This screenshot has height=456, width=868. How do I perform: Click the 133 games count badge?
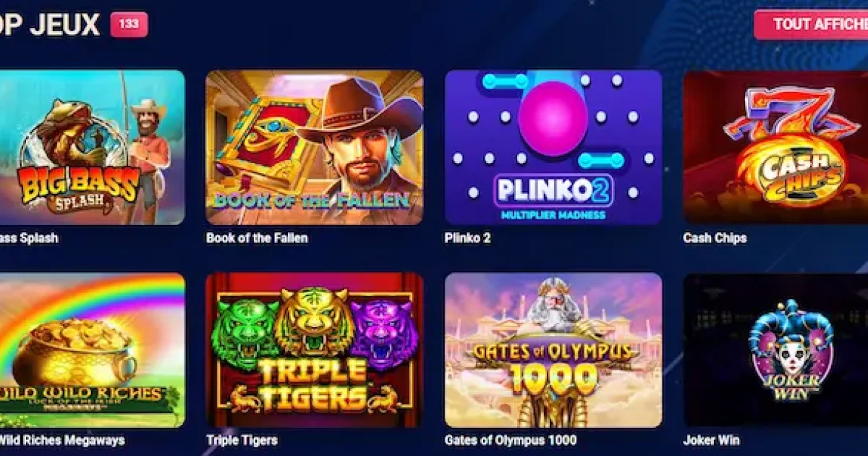pos(129,25)
